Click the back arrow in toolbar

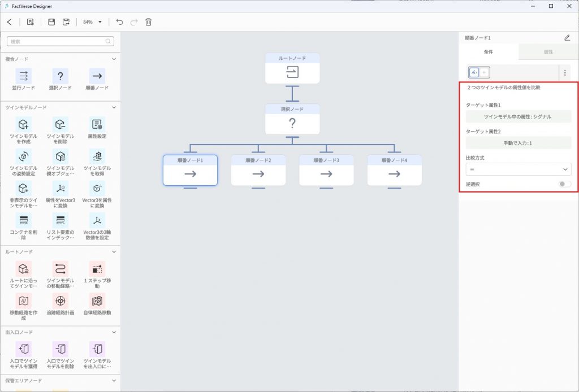coord(10,22)
